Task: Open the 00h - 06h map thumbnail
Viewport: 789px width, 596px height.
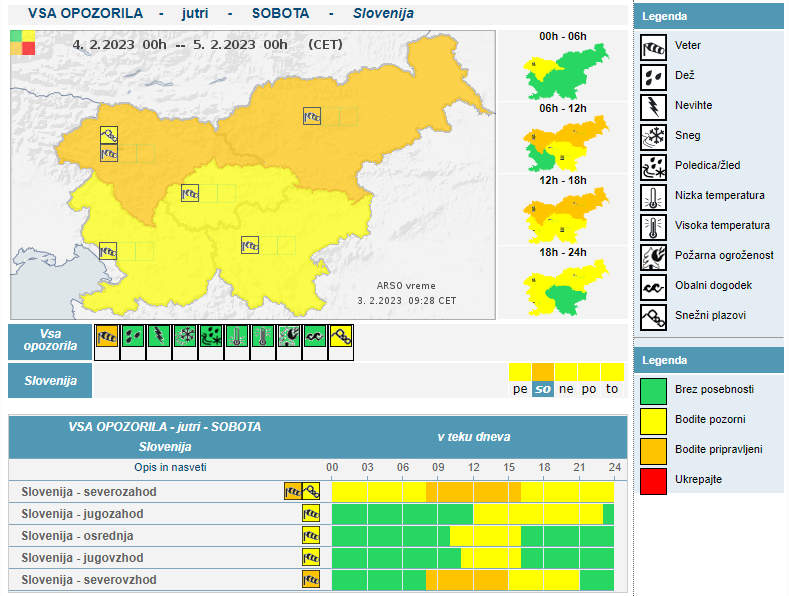Action: (563, 72)
